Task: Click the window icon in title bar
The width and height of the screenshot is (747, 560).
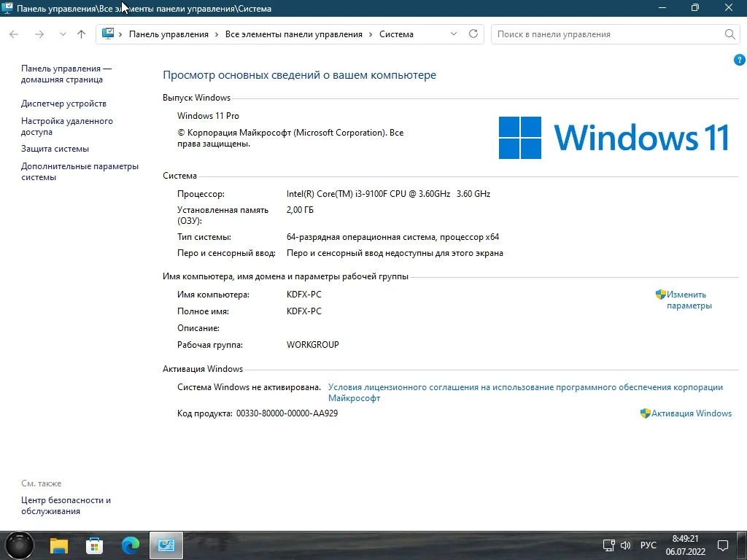Action: click(7, 8)
